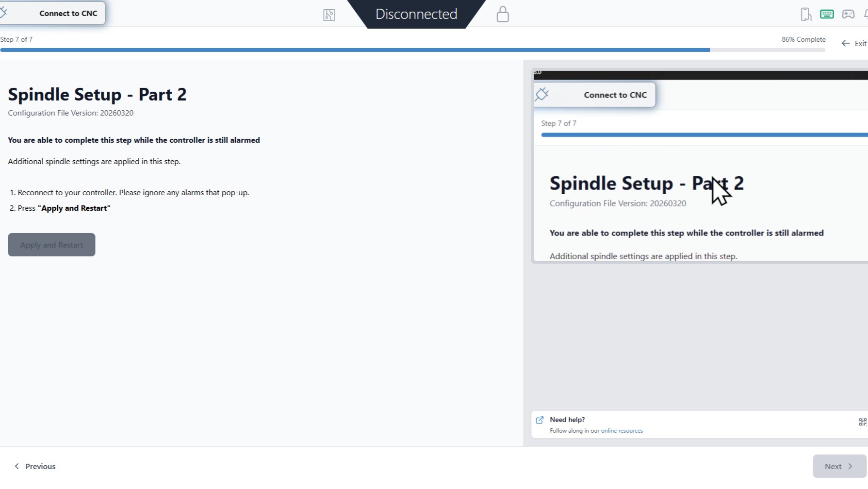Open the phone remote control icon
Viewport: 868px width, 489px height.
pyautogui.click(x=805, y=14)
